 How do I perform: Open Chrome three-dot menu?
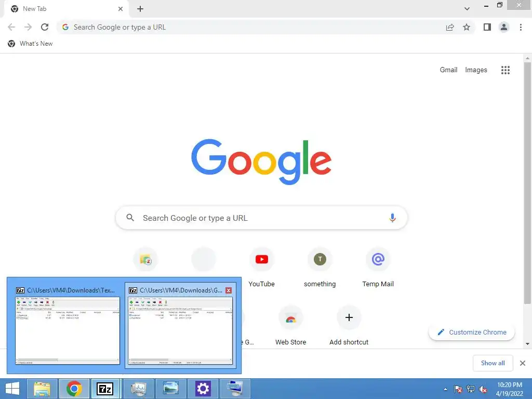[521, 27]
